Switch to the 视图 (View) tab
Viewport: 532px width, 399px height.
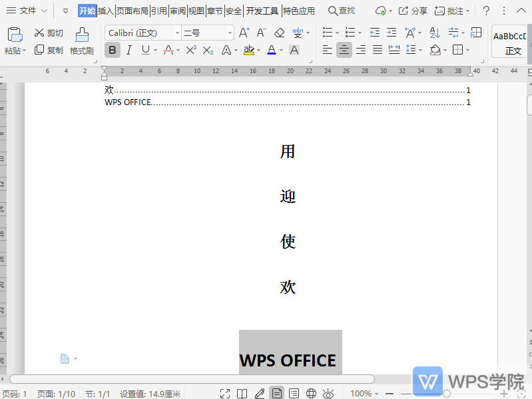point(196,11)
